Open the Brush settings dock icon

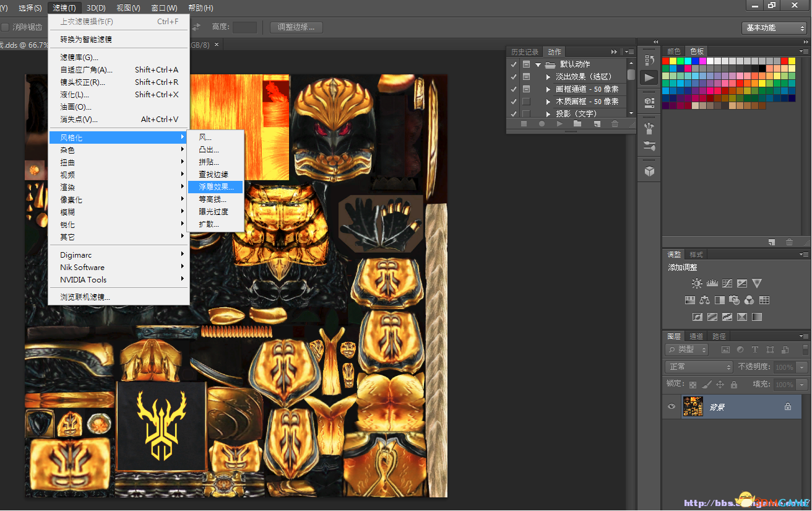tap(649, 146)
